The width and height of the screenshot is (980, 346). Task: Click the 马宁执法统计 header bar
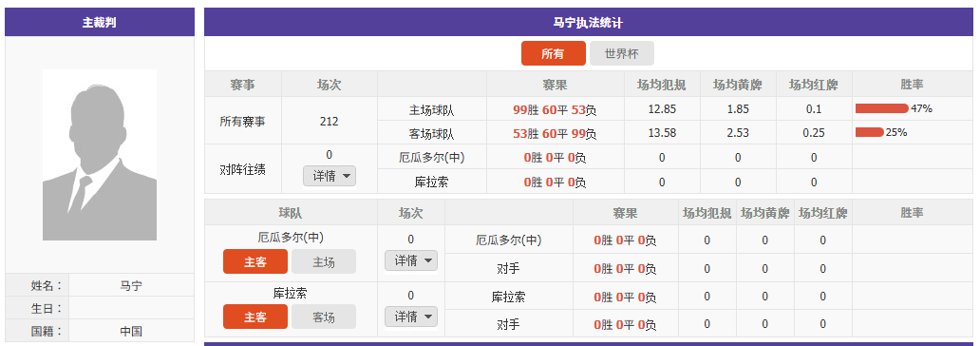tap(588, 23)
